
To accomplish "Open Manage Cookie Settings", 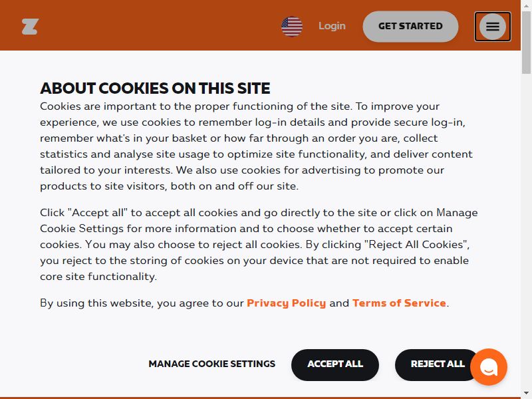I will [211, 364].
